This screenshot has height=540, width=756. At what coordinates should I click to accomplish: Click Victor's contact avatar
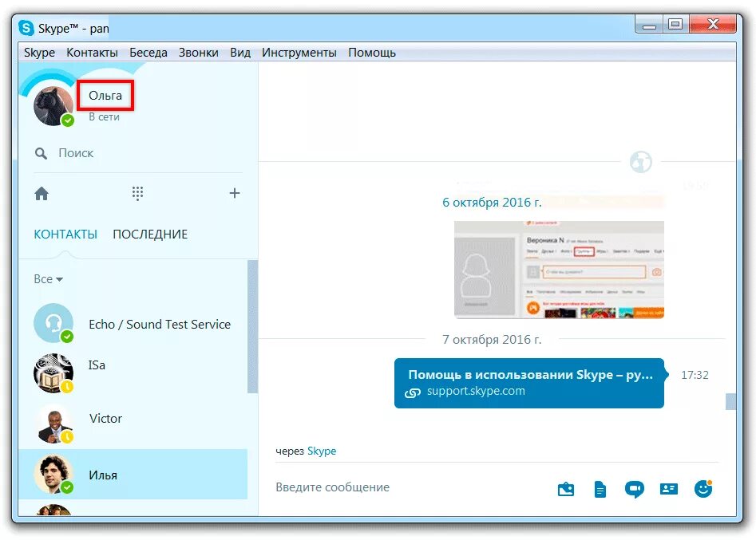point(53,424)
